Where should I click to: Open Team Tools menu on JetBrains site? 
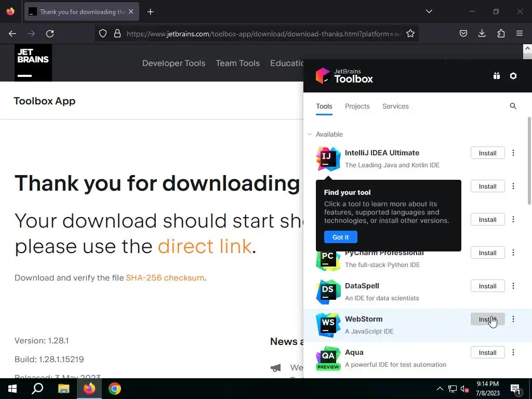[237, 63]
